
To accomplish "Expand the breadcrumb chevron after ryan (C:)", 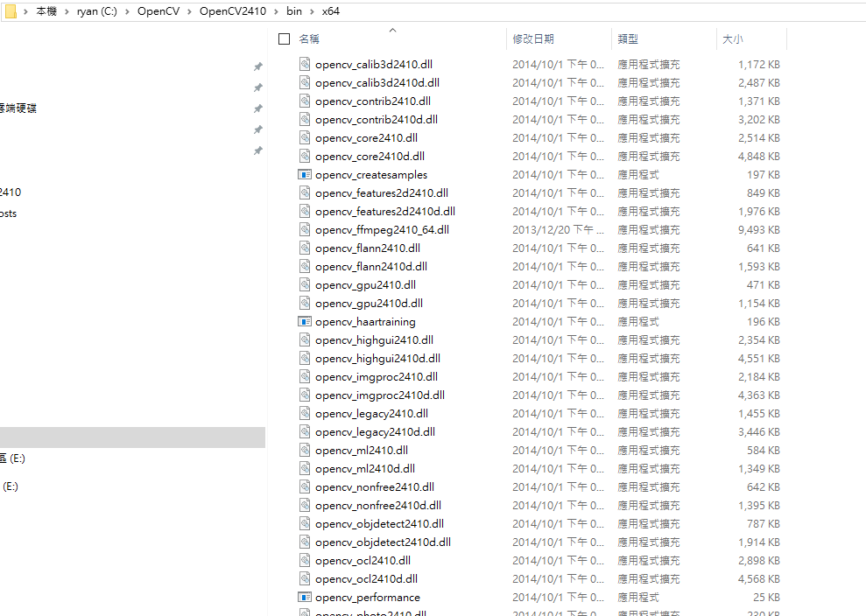I will click(127, 11).
